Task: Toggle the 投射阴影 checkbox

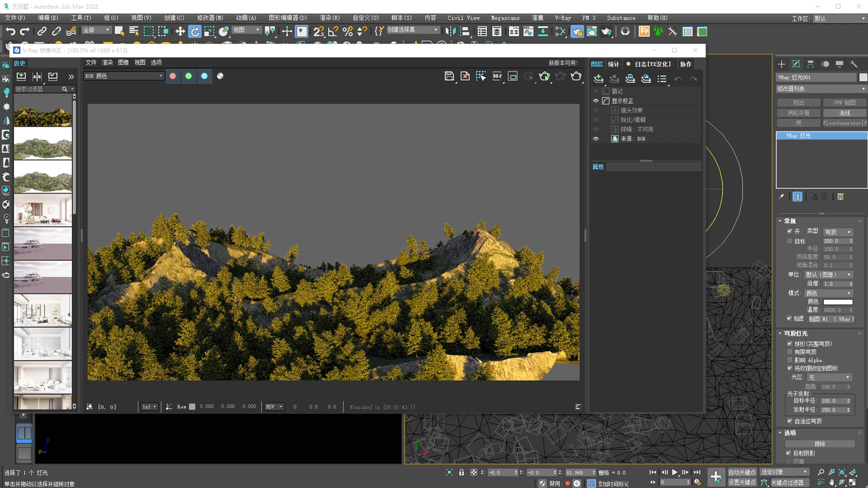Action: [789, 453]
